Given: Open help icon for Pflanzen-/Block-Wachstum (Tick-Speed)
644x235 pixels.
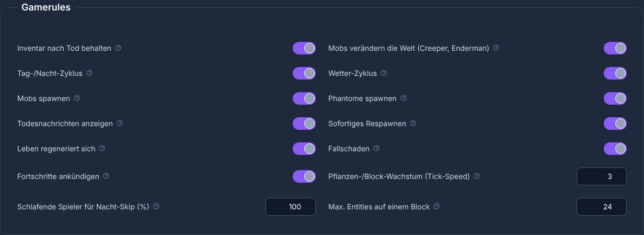Looking at the screenshot, I should tap(477, 176).
